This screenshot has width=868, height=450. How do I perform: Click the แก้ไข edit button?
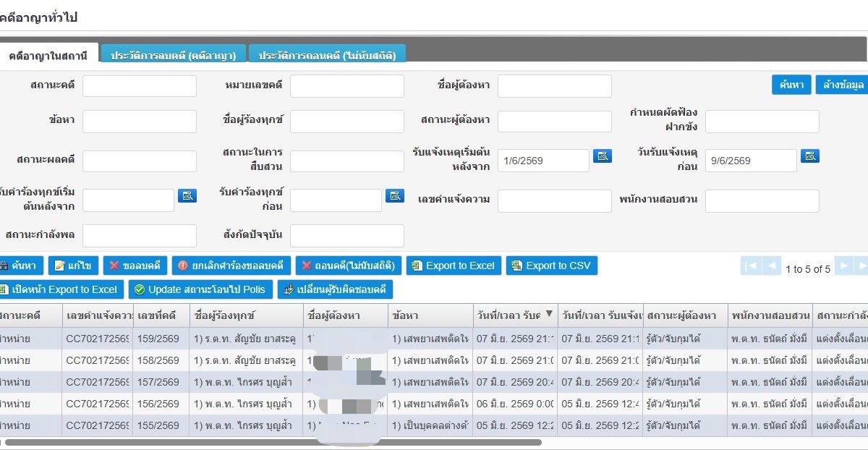[x=73, y=266]
